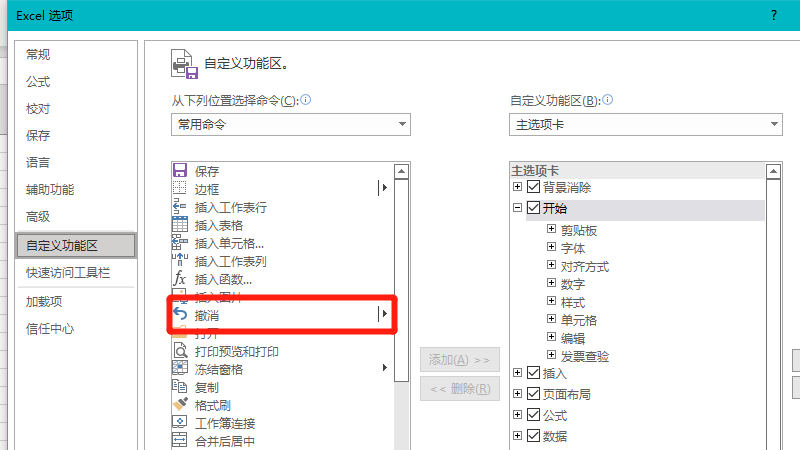Click the << 删除(R) button
The image size is (800, 450).
click(x=458, y=389)
